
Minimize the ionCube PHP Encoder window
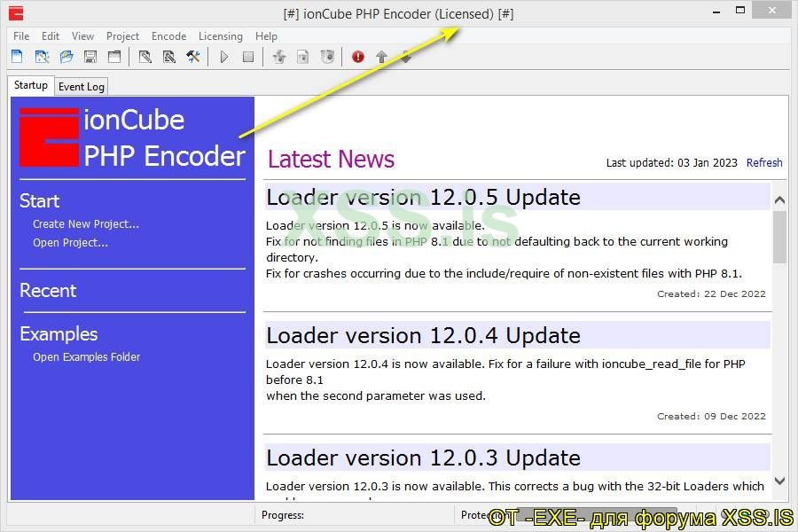(x=716, y=12)
